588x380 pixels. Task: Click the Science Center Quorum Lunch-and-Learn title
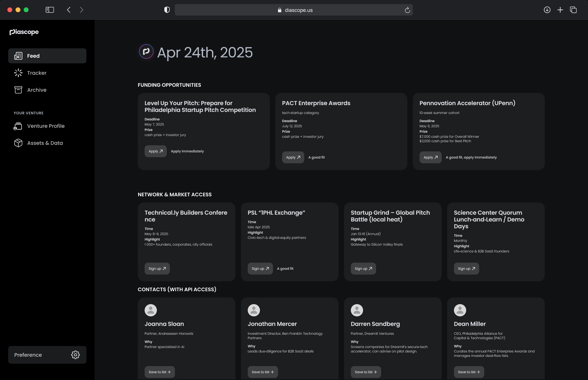(489, 219)
